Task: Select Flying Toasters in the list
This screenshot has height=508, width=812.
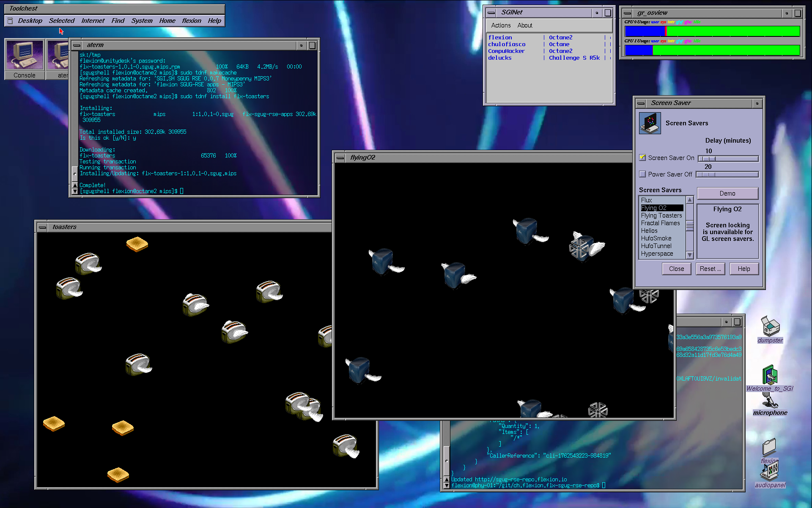Action: (661, 215)
